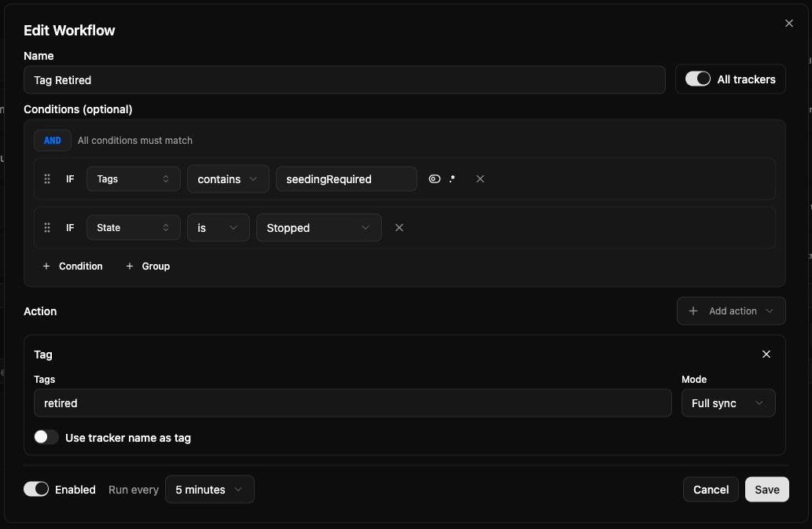
Task: Remove the Tags contains condition
Action: 480,179
